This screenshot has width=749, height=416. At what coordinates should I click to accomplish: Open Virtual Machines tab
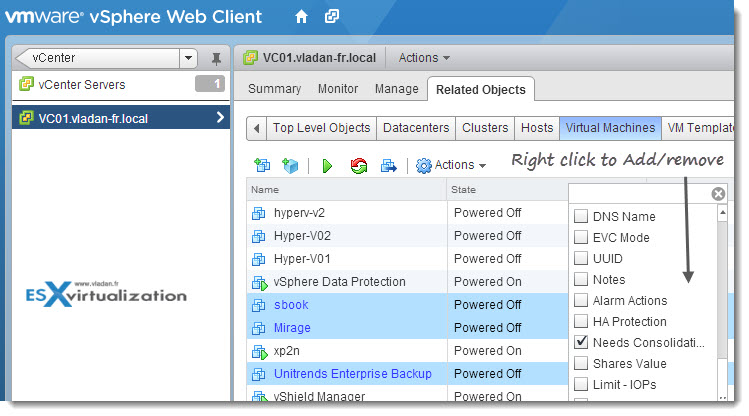(x=610, y=128)
